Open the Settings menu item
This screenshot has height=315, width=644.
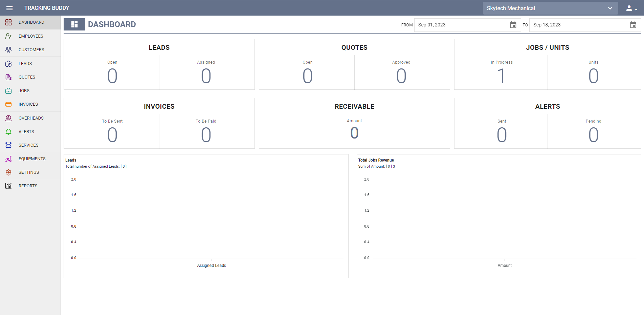[x=29, y=172]
